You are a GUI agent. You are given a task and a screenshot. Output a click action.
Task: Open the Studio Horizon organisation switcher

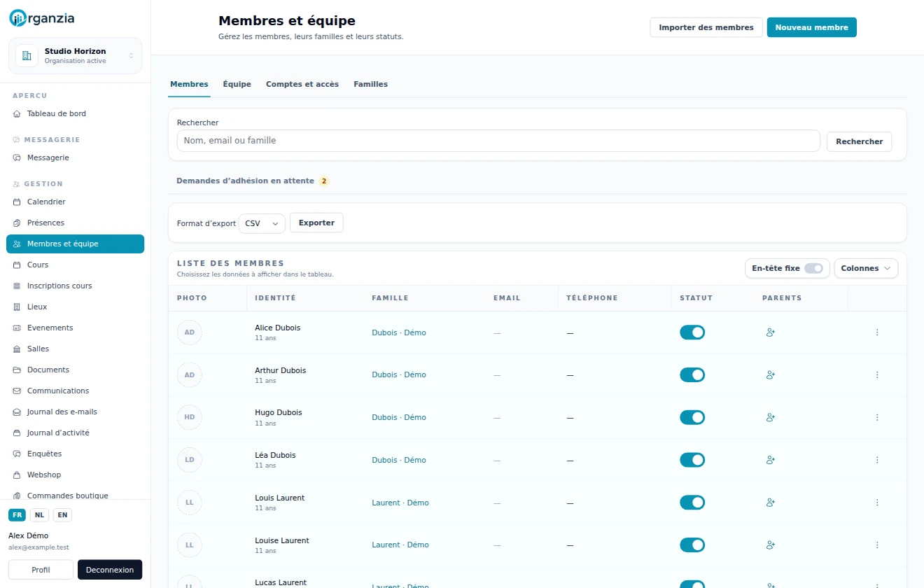click(x=75, y=56)
